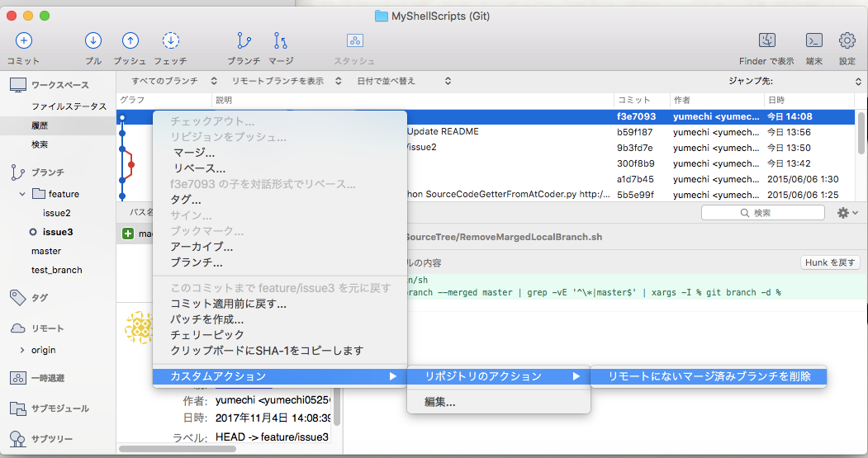Select 編集... in custom actions submenu
Viewport: 868px width, 458px height.
coord(440,402)
